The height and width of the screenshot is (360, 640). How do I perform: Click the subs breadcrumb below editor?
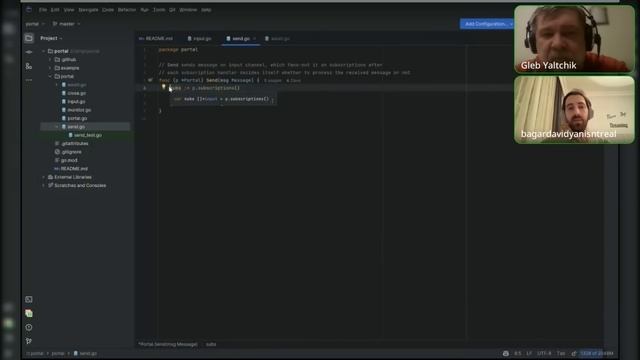(211, 344)
